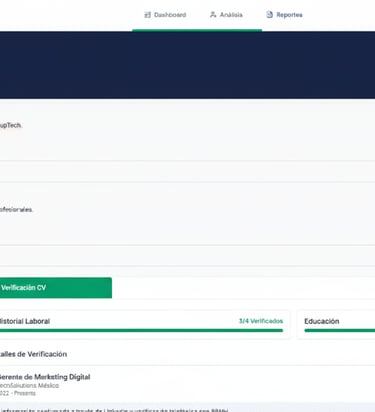Click the Reportes document icon
375x412 pixels.
tap(269, 15)
